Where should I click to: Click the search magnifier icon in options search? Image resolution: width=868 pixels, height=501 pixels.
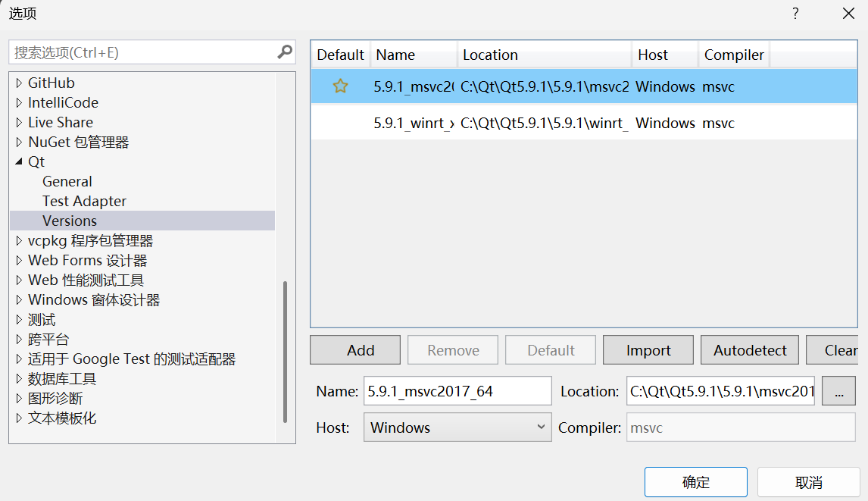[x=283, y=52]
